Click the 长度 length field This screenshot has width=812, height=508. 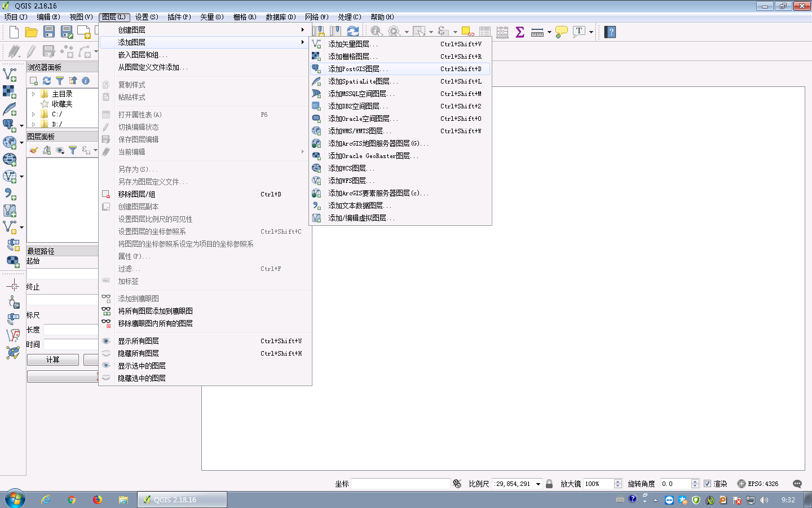point(71,330)
